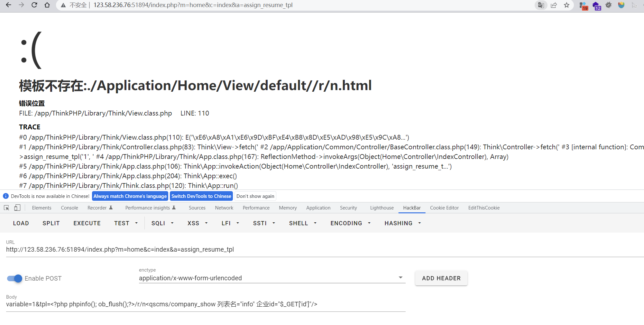Click Switch DevTools to Chinese

point(201,196)
